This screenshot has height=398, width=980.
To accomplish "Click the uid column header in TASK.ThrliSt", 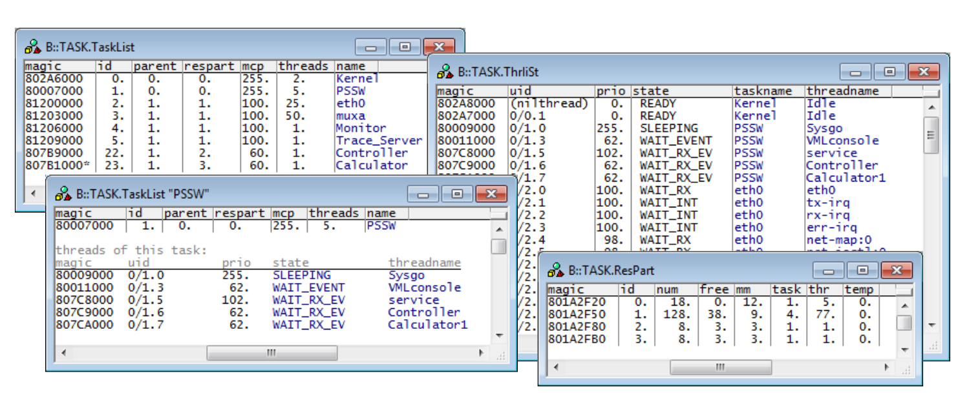I will pos(551,91).
